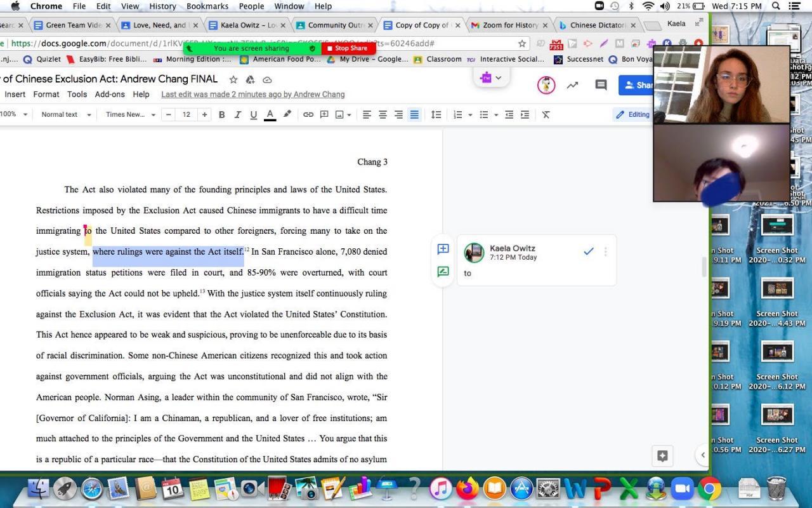Align text to the right

[x=398, y=114]
